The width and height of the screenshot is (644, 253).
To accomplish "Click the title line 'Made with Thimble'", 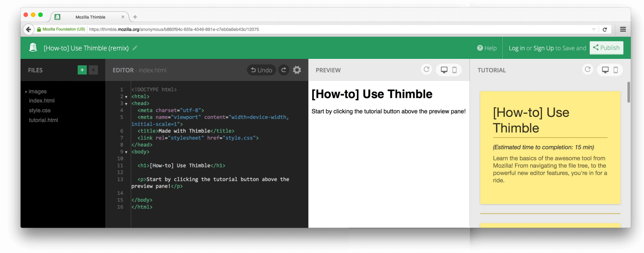I will click(186, 131).
